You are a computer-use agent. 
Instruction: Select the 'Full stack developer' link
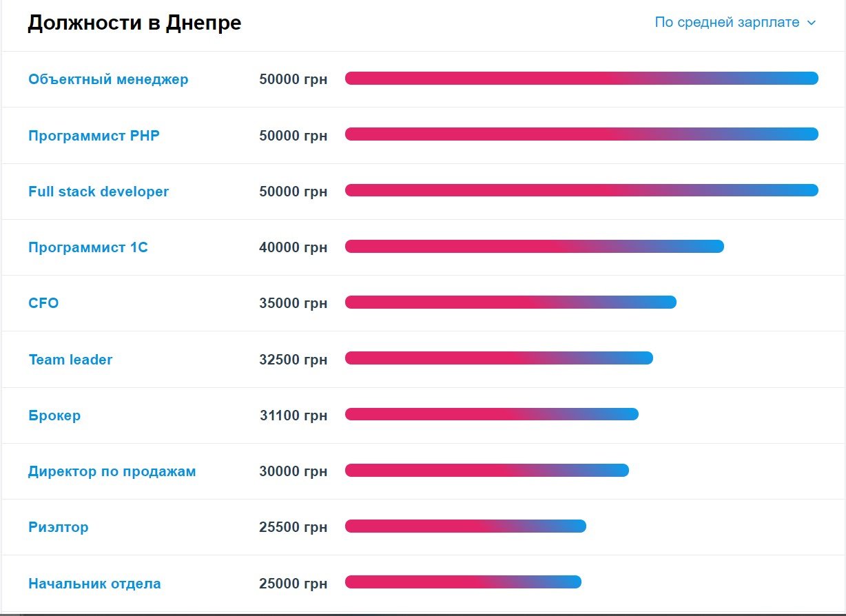click(99, 192)
